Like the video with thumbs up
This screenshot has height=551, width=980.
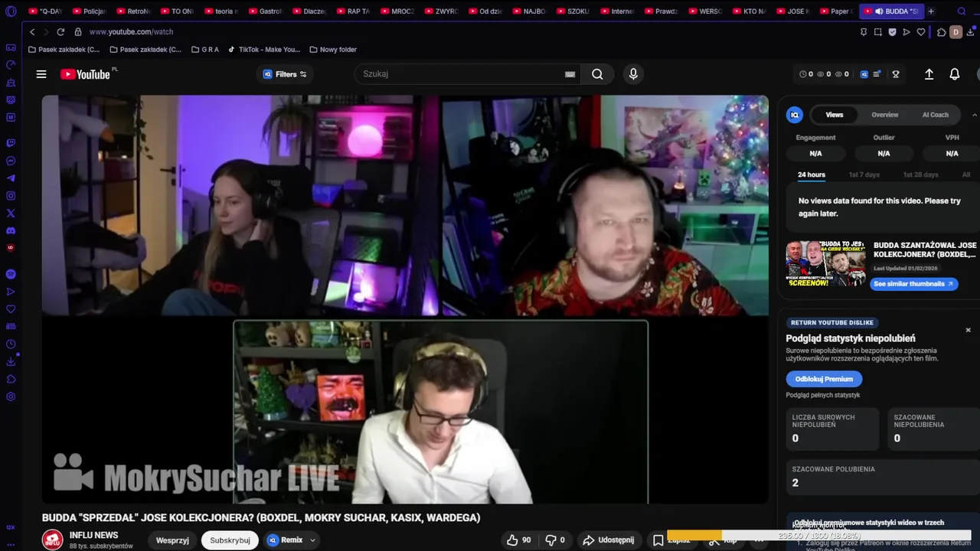click(x=518, y=540)
